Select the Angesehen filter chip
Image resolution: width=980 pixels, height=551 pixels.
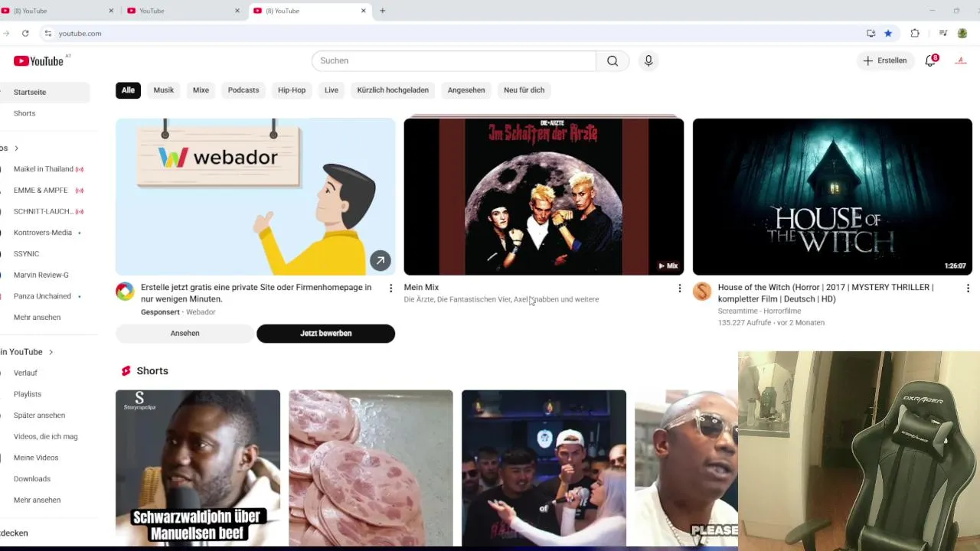click(466, 90)
